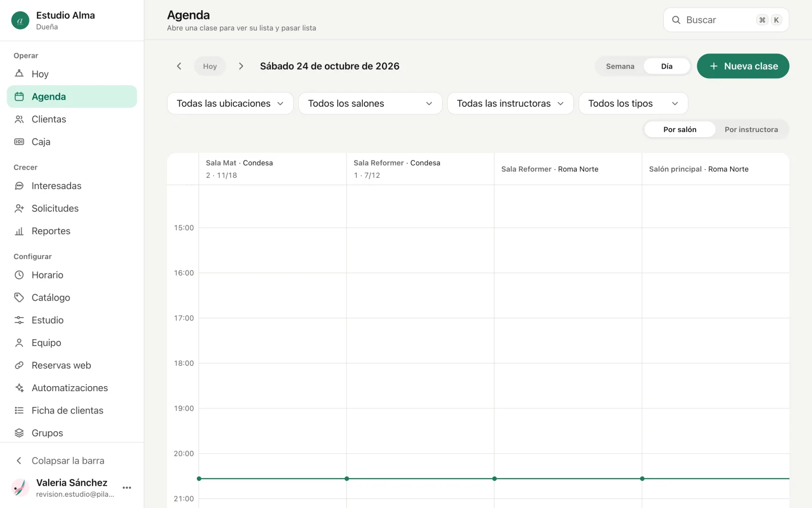
Task: Click the Agenda calendar icon in sidebar
Action: tap(19, 97)
